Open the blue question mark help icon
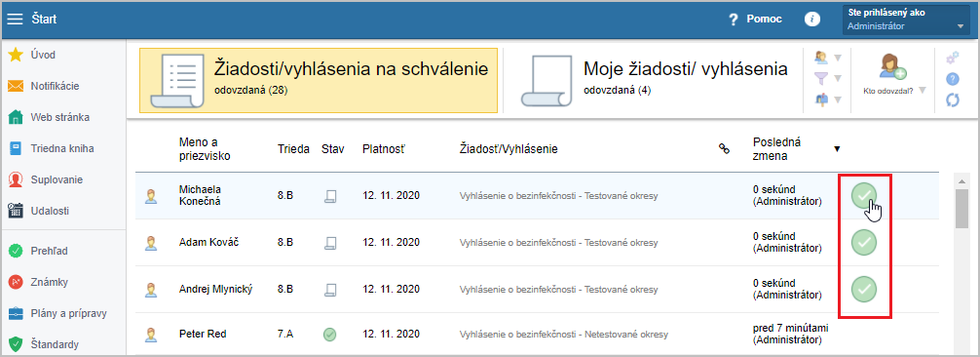Screen dimensions: 980x357 [953, 79]
